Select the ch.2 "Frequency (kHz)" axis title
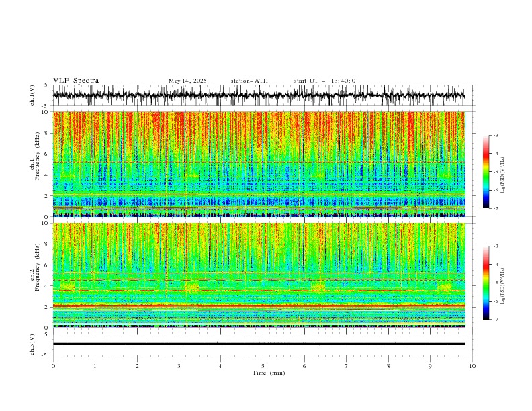Screen dimensions: 532x411 38,267
